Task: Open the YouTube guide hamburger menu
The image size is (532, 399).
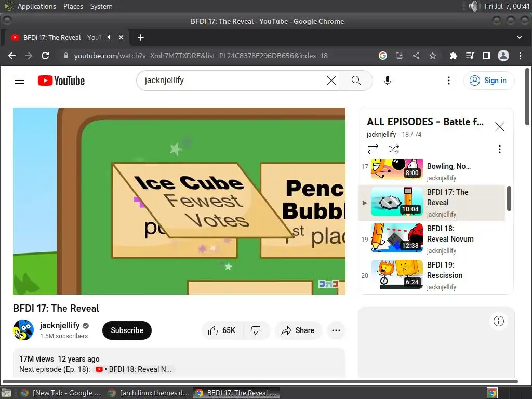Action: pos(19,81)
